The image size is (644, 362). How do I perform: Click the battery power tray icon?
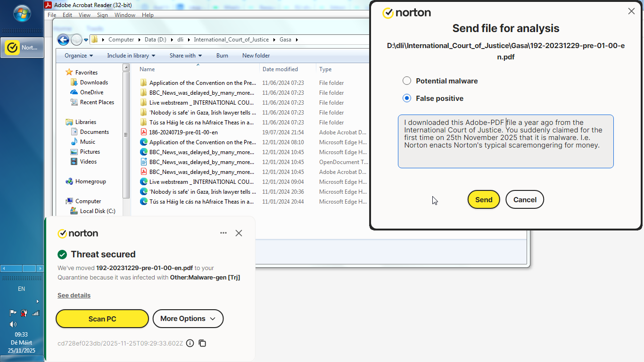(x=24, y=313)
